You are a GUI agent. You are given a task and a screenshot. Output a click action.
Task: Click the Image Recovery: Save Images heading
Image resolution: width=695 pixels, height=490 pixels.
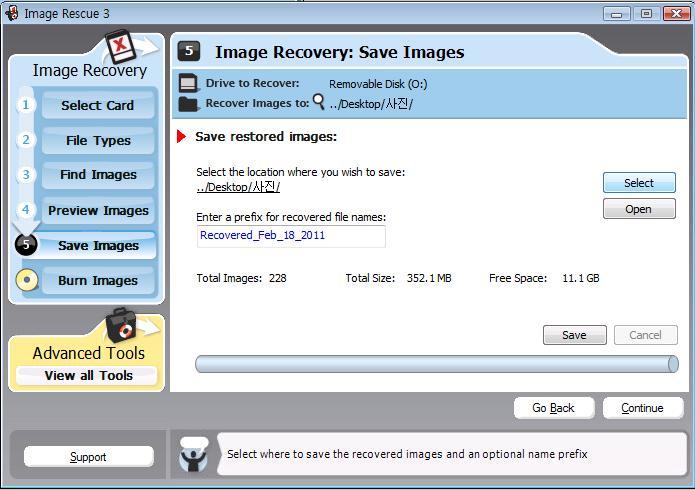340,52
